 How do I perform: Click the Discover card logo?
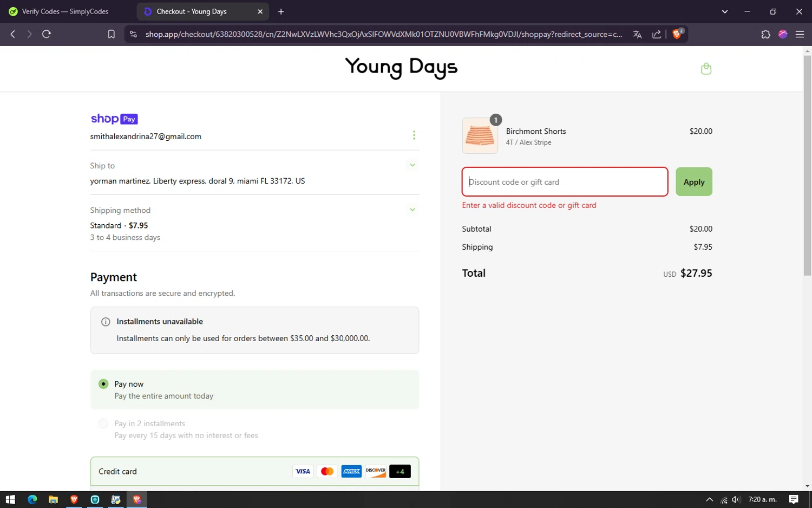(376, 471)
